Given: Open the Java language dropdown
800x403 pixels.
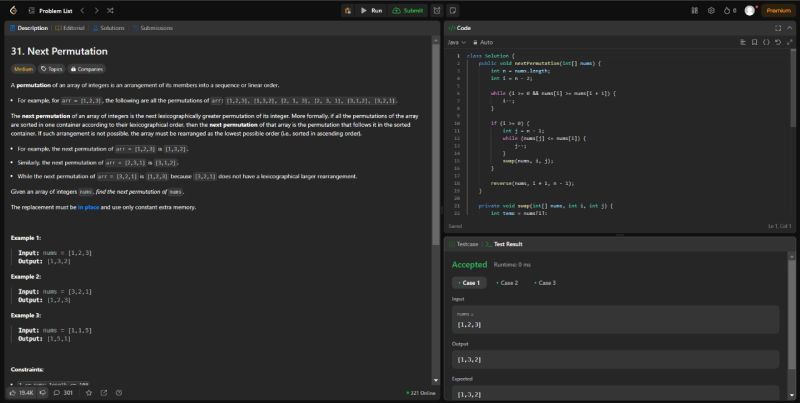Looking at the screenshot, I should pos(456,43).
